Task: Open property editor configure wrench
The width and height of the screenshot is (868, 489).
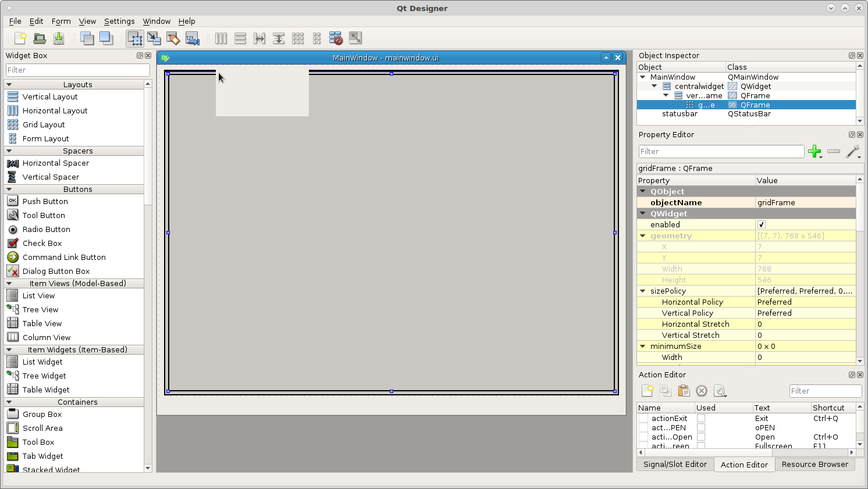Action: click(x=853, y=152)
